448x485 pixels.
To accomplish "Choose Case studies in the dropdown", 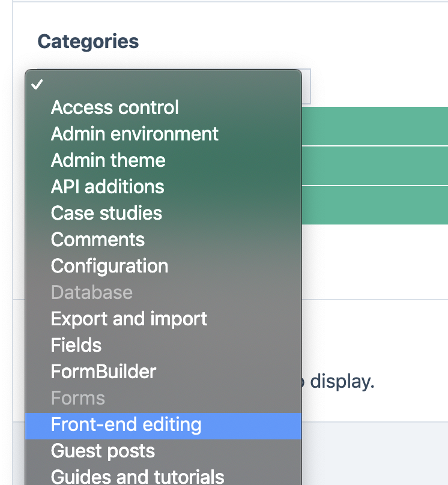I will click(106, 213).
